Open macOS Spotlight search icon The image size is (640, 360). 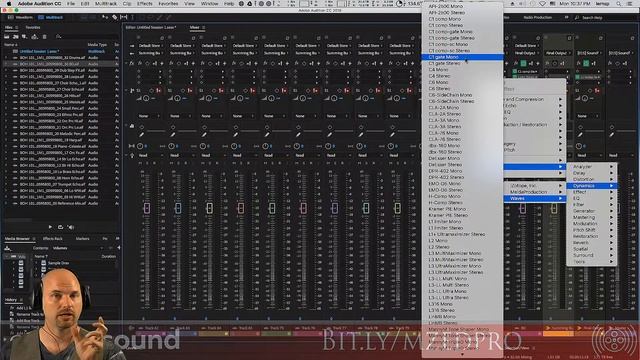[619, 3]
